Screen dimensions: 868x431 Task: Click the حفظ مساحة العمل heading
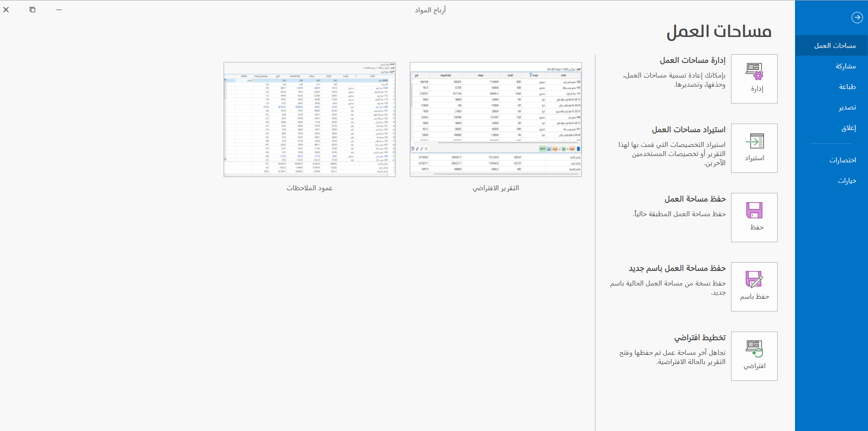tap(695, 199)
